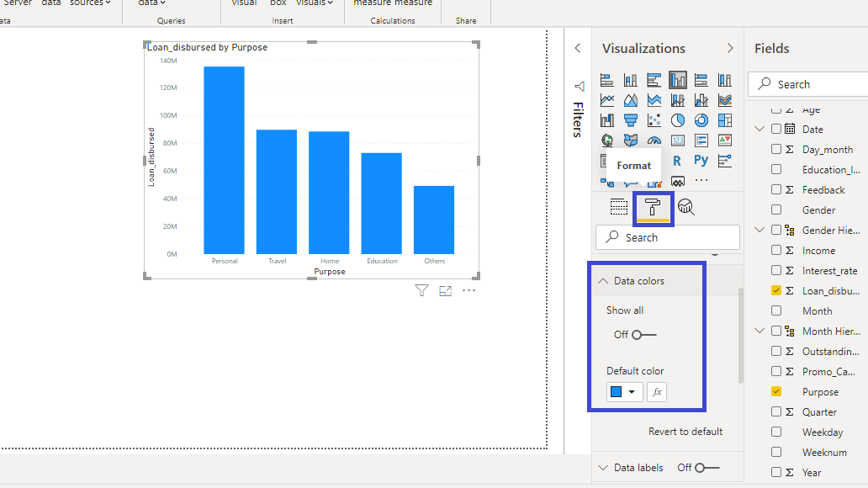The height and width of the screenshot is (488, 868).
Task: Choose the Python visual icon
Action: coord(701,160)
